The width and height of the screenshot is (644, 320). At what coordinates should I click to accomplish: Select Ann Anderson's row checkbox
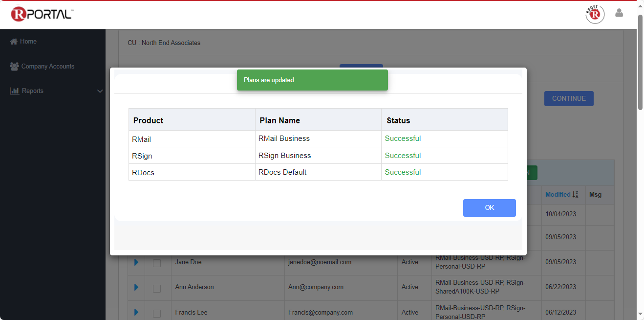click(157, 288)
